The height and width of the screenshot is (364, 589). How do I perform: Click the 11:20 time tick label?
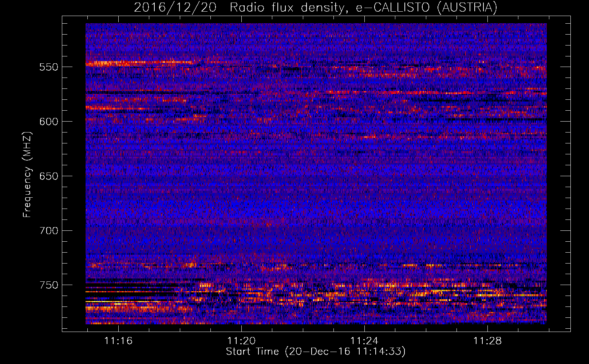tap(241, 341)
